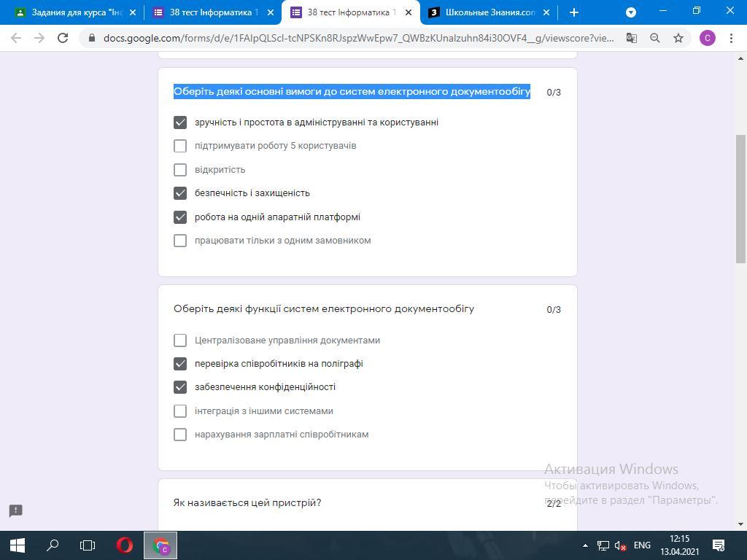Open the Windows notification center
Image resolution: width=747 pixels, height=560 pixels.
click(719, 545)
